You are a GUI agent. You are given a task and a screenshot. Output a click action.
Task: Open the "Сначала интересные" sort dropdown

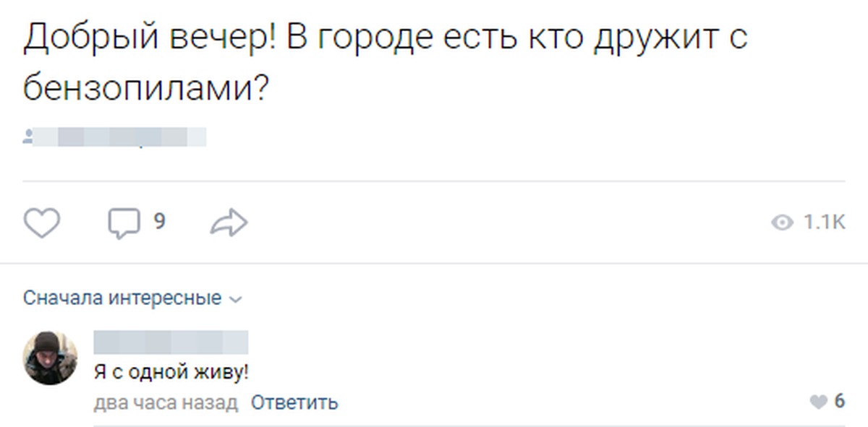(122, 298)
